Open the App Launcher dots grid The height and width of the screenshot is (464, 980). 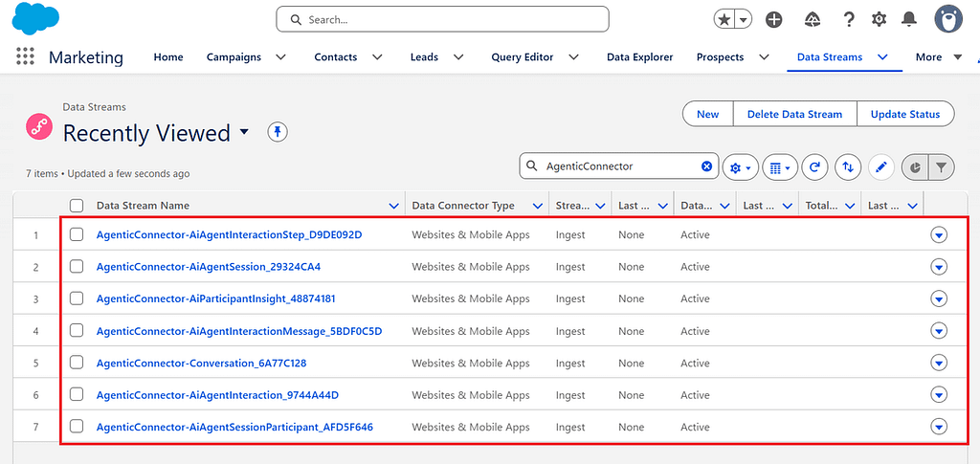pyautogui.click(x=25, y=56)
